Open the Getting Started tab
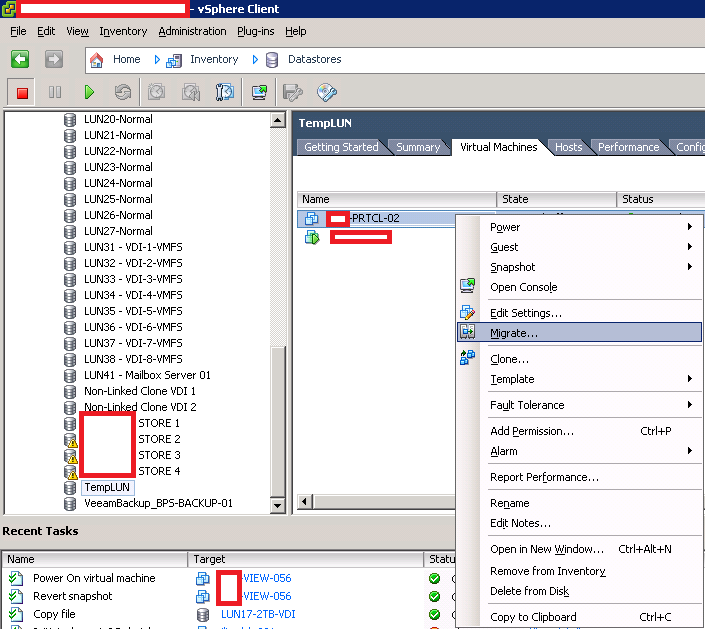The width and height of the screenshot is (705, 629). 341,147
